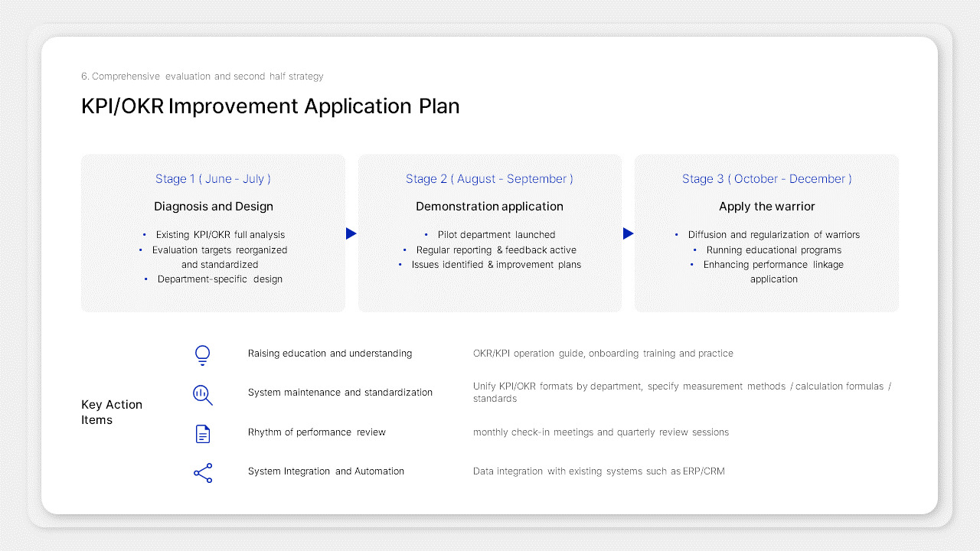Viewport: 980px width, 551px height.
Task: Click the chart lines inside the magnifier icon
Action: coord(201,393)
